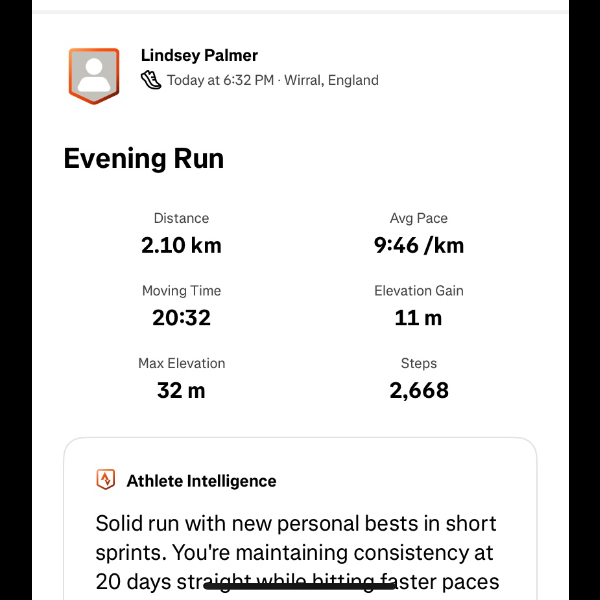The image size is (600, 600).
Task: Tap the 9:46 /km average pace
Action: 419,245
